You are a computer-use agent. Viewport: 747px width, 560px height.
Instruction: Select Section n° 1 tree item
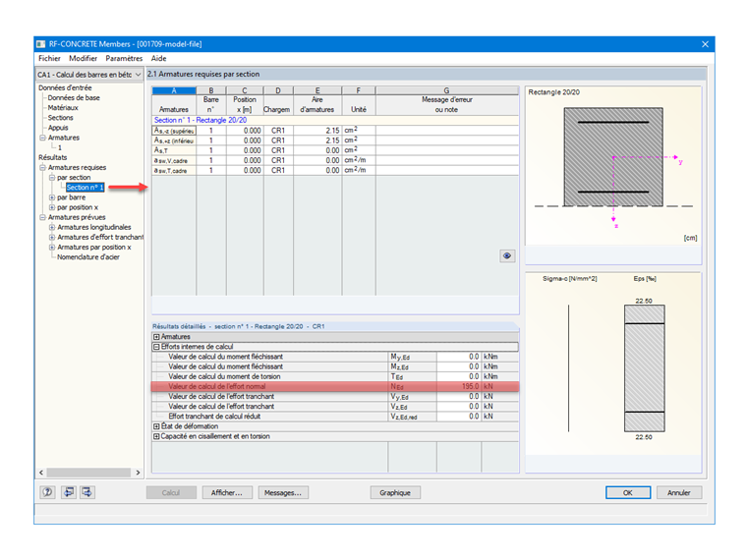(x=85, y=188)
